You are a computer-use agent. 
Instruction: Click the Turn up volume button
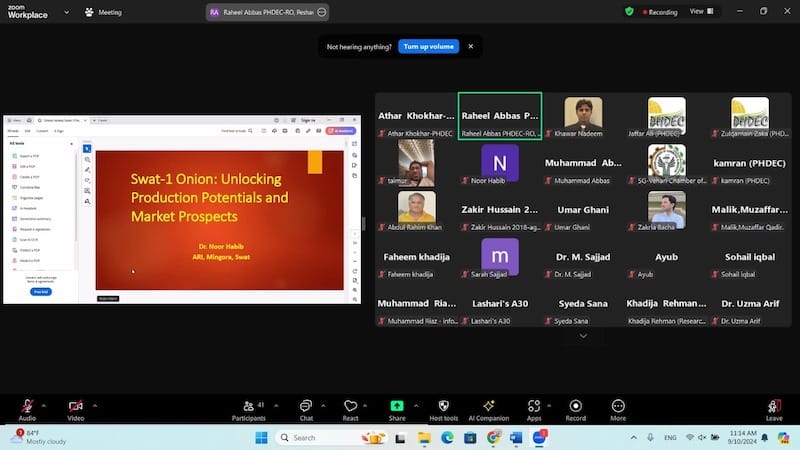click(427, 46)
